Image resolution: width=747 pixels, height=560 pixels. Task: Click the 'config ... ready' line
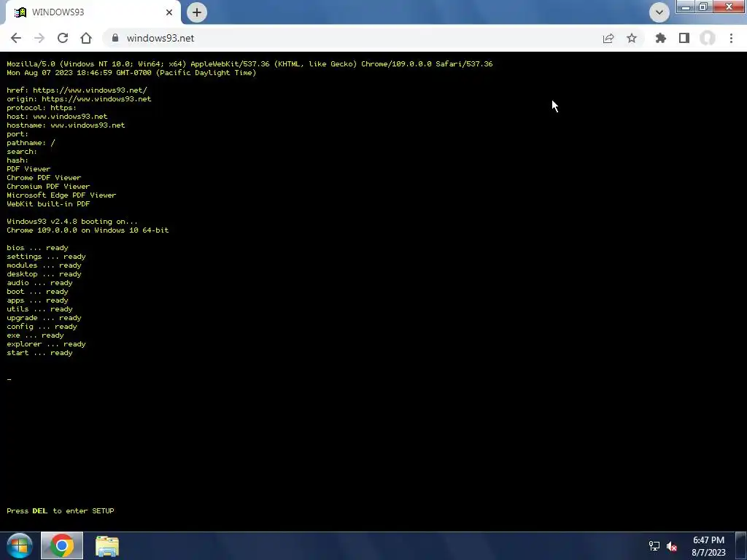point(42,327)
